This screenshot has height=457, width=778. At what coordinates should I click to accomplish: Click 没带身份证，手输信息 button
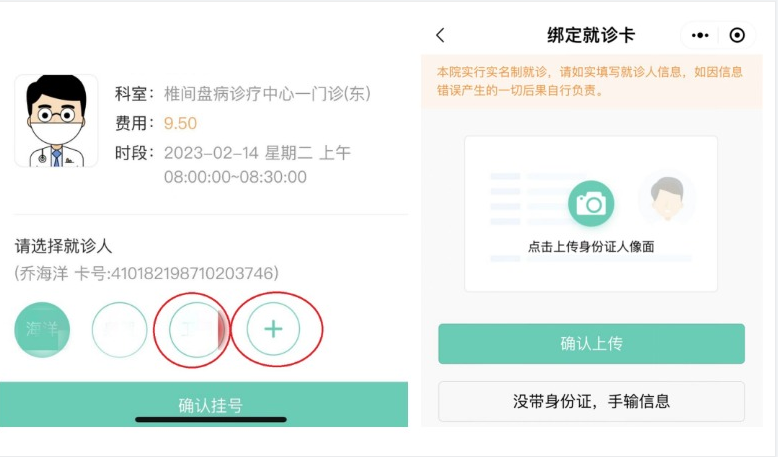[591, 401]
